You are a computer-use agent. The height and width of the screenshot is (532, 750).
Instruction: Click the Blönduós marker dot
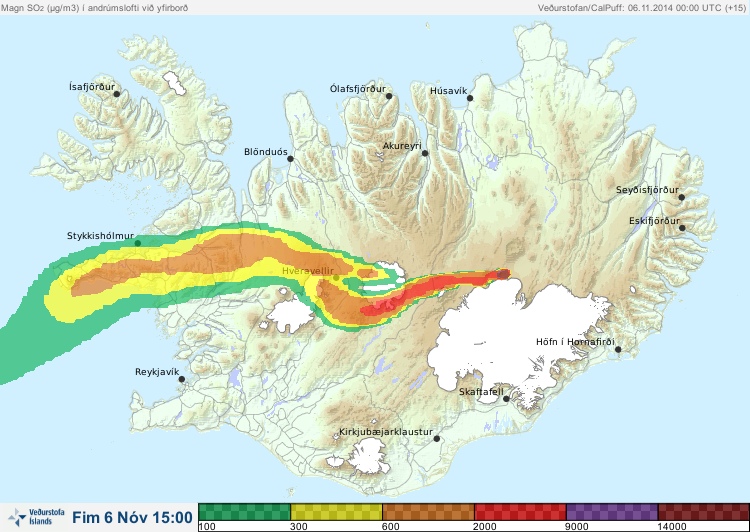(x=290, y=158)
